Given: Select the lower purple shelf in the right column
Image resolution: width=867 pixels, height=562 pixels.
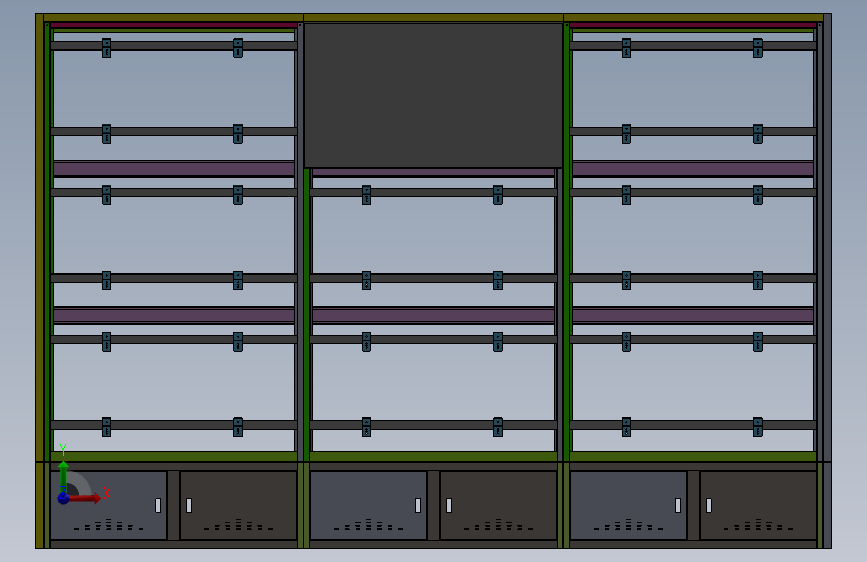Looking at the screenshot, I should pyautogui.click(x=693, y=315).
